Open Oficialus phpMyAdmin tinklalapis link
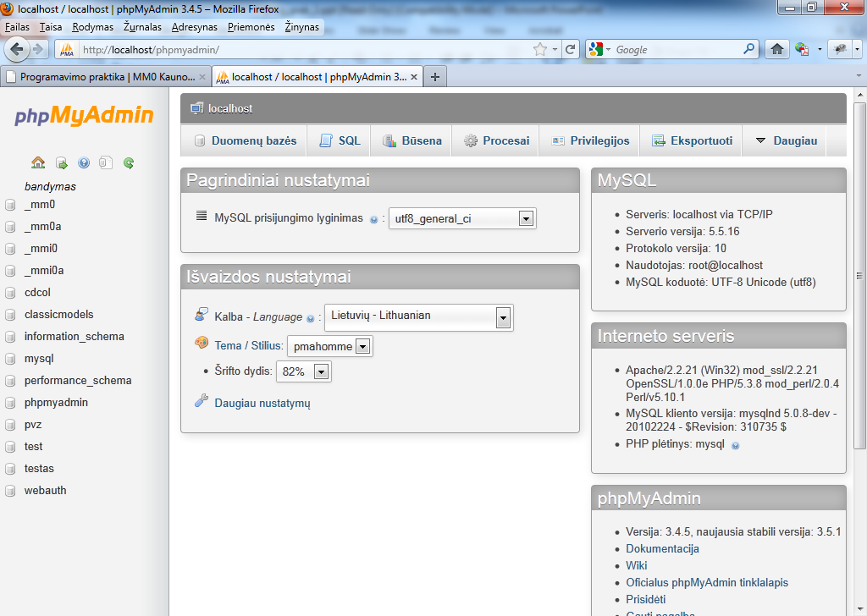This screenshot has width=867, height=616. (x=707, y=582)
